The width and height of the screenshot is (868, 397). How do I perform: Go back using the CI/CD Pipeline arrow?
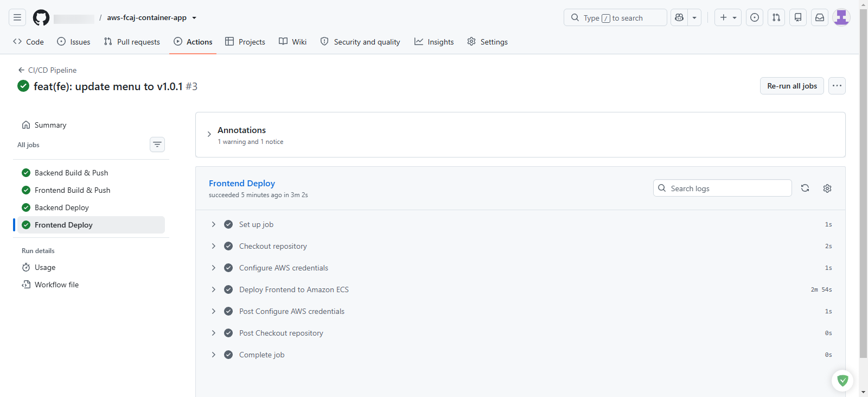pyautogui.click(x=47, y=70)
